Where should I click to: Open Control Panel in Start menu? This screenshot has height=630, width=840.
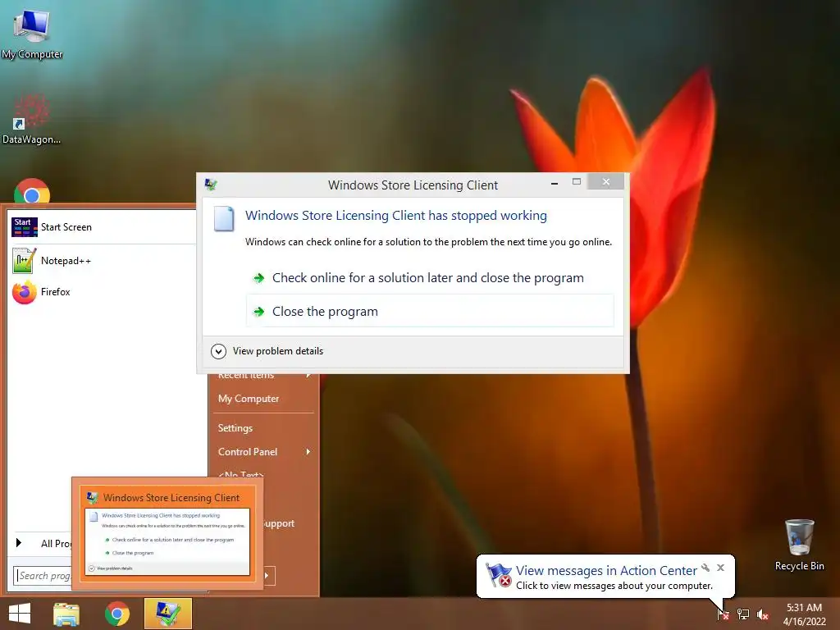click(x=248, y=452)
